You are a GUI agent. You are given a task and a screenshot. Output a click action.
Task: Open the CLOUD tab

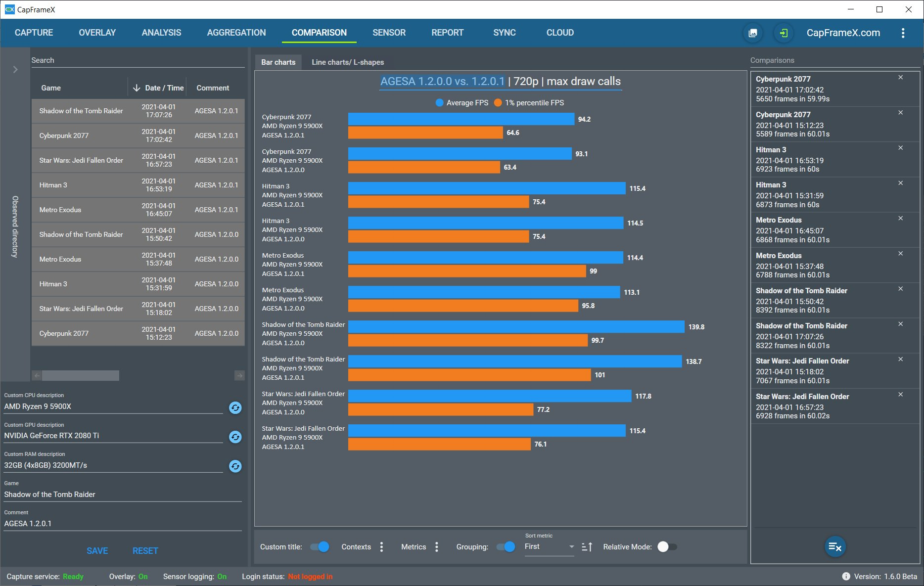560,33
